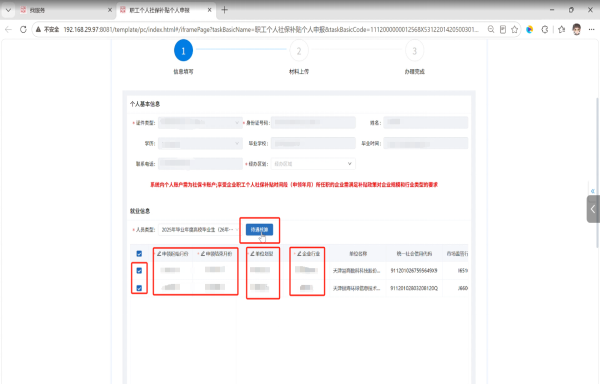Expand the side panel arrow on right edge

[x=593, y=209]
